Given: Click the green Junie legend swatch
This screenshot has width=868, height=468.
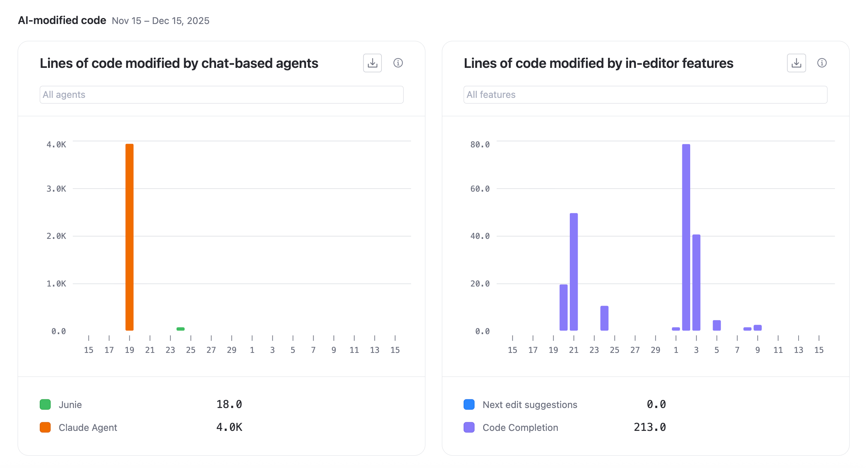Looking at the screenshot, I should click(45, 405).
